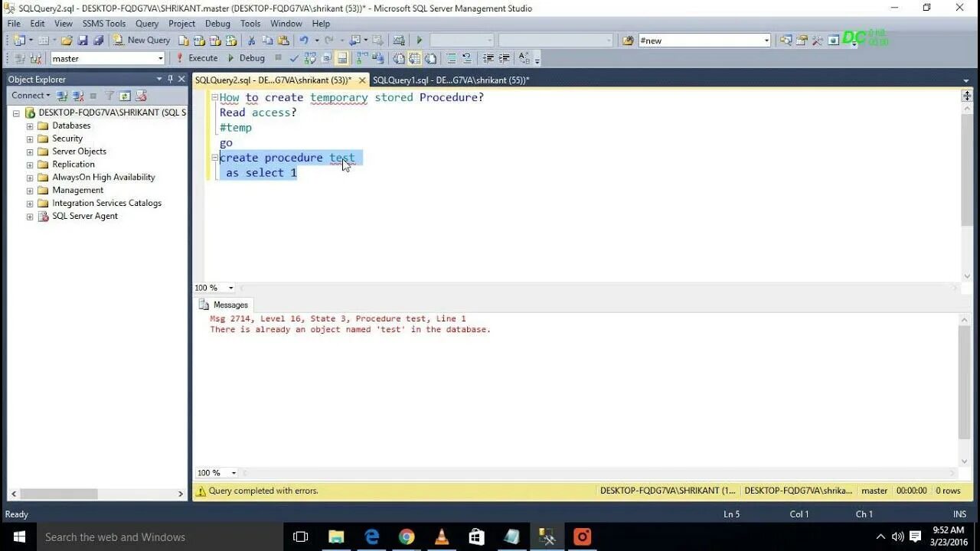Viewport: 980px width, 551px height.
Task: Click Change Connection icon left of database box
Action: (36, 58)
